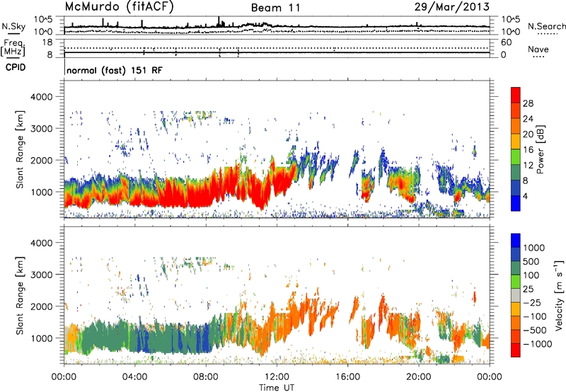566x392 pixels.
Task: Click the blue bottom of power colorbar
Action: pos(516,203)
